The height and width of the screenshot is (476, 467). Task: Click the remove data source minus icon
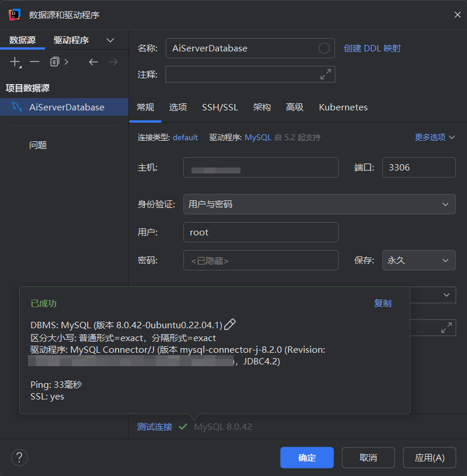pos(35,62)
